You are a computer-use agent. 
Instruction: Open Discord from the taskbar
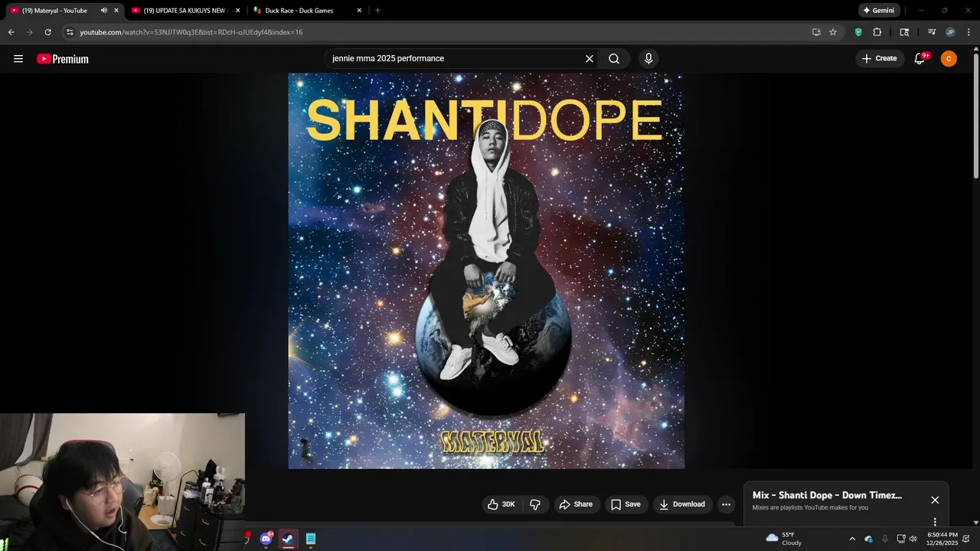click(x=266, y=539)
